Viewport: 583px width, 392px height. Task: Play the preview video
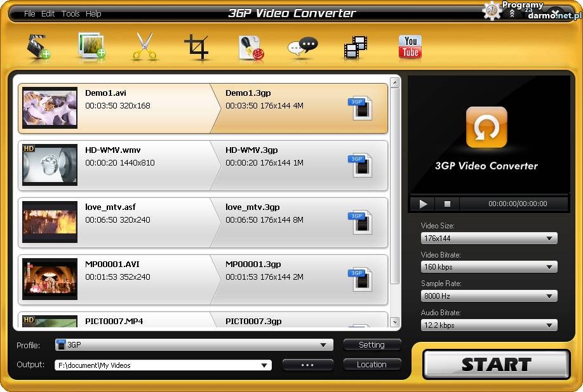tap(423, 204)
